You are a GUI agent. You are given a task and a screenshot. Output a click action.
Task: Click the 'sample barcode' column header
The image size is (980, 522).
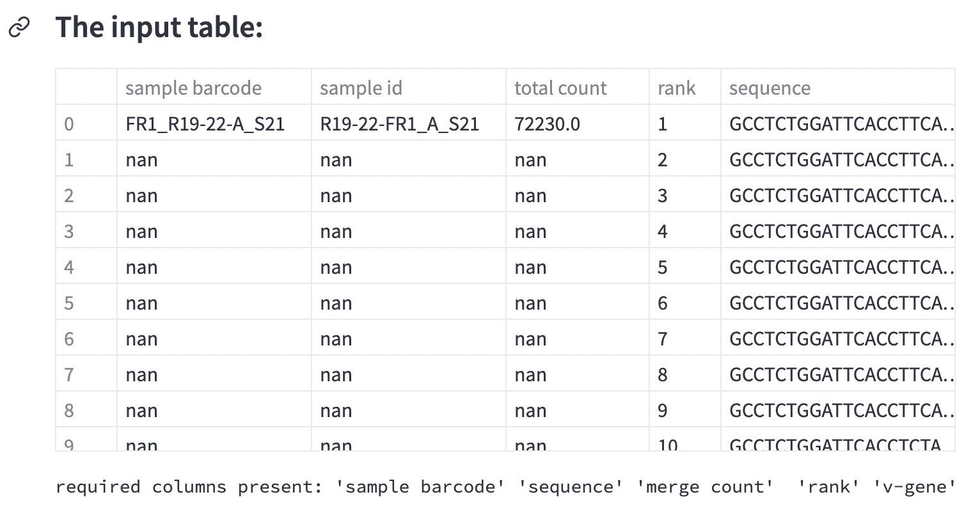pos(193,88)
